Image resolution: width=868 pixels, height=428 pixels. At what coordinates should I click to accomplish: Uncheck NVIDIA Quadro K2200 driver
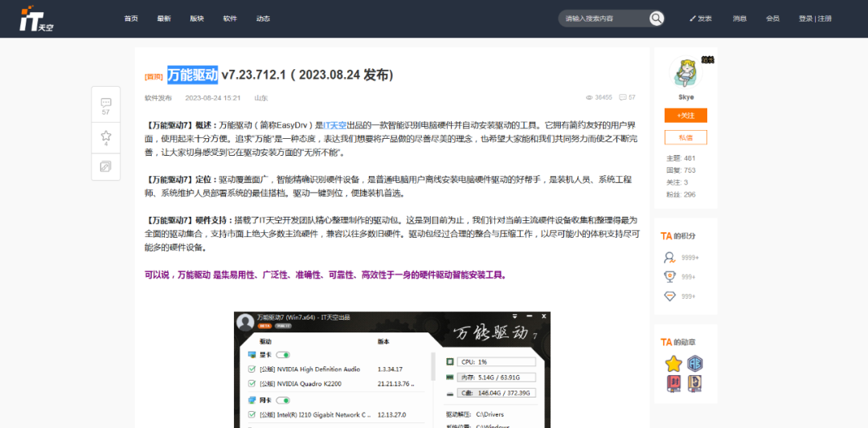pyautogui.click(x=252, y=384)
